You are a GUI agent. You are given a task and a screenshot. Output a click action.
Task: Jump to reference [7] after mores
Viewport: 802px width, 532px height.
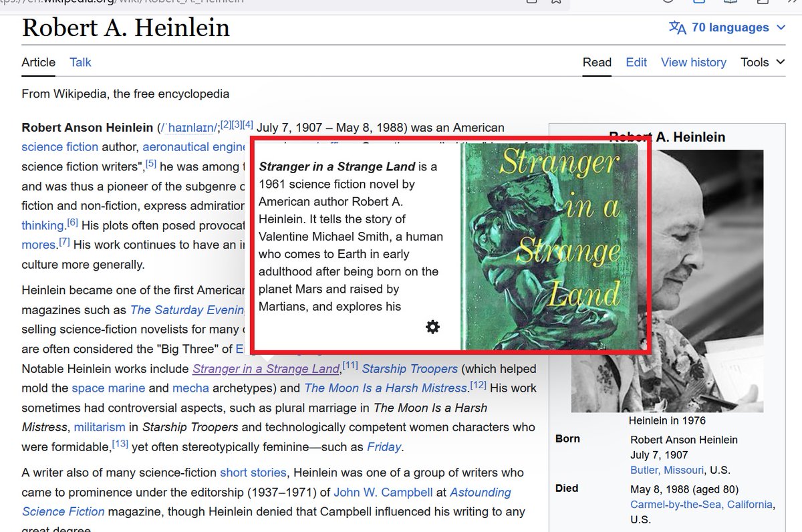point(64,241)
